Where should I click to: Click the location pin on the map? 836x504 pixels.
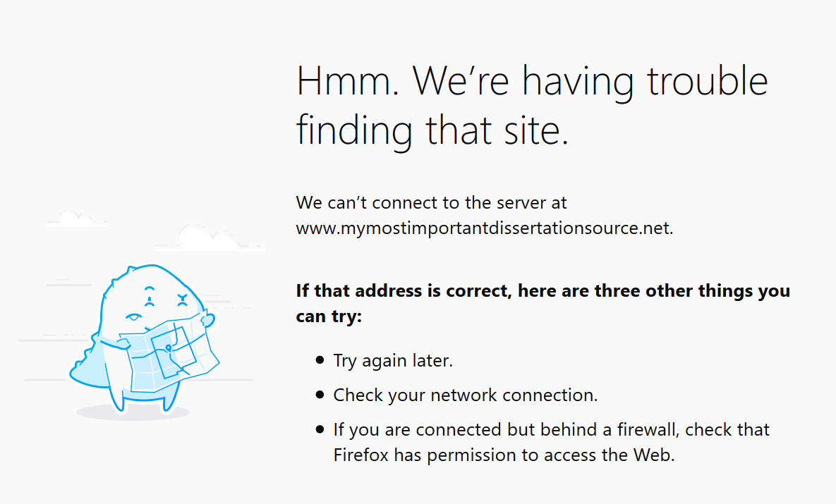pyautogui.click(x=169, y=348)
